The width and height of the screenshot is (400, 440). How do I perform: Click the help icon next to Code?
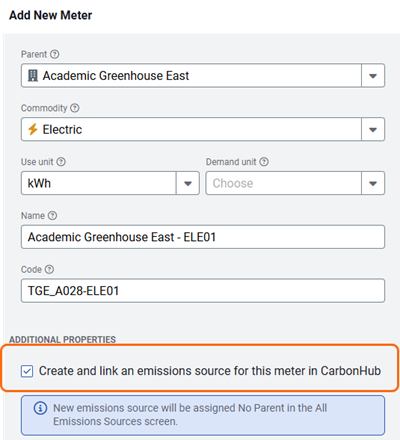pyautogui.click(x=49, y=269)
